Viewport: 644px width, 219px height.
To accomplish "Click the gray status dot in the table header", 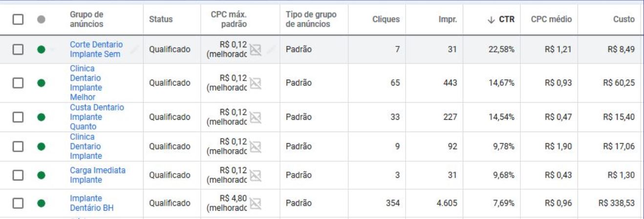I will pos(42,19).
